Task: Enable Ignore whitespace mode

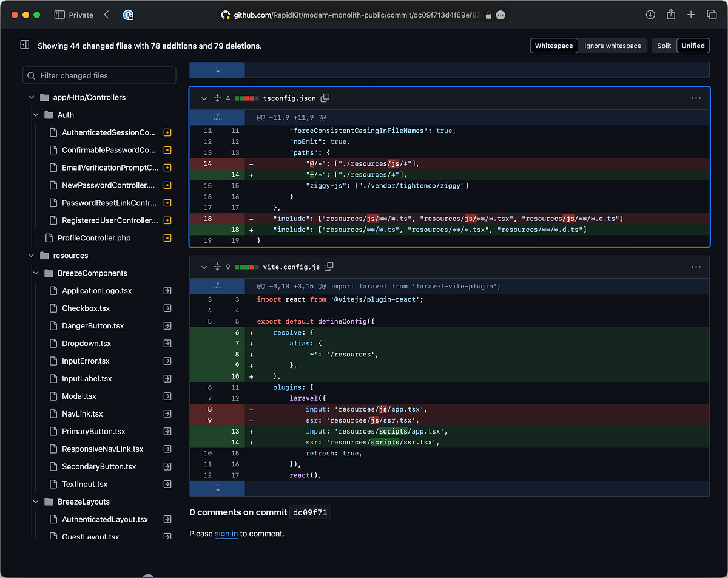Action: point(612,45)
